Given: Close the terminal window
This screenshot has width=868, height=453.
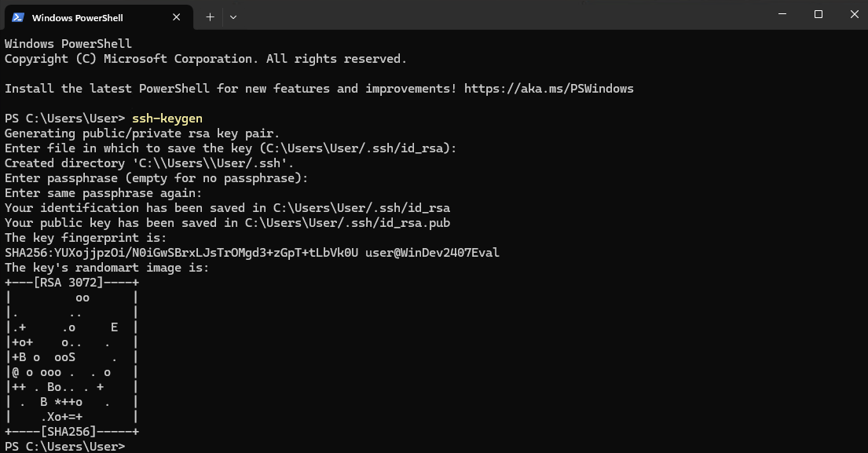Looking at the screenshot, I should [854, 14].
